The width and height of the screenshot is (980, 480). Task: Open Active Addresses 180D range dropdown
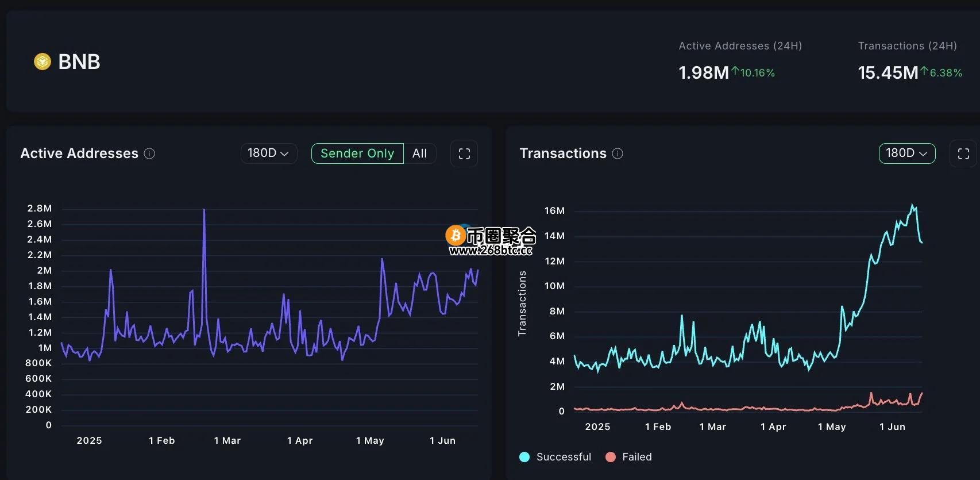click(268, 153)
